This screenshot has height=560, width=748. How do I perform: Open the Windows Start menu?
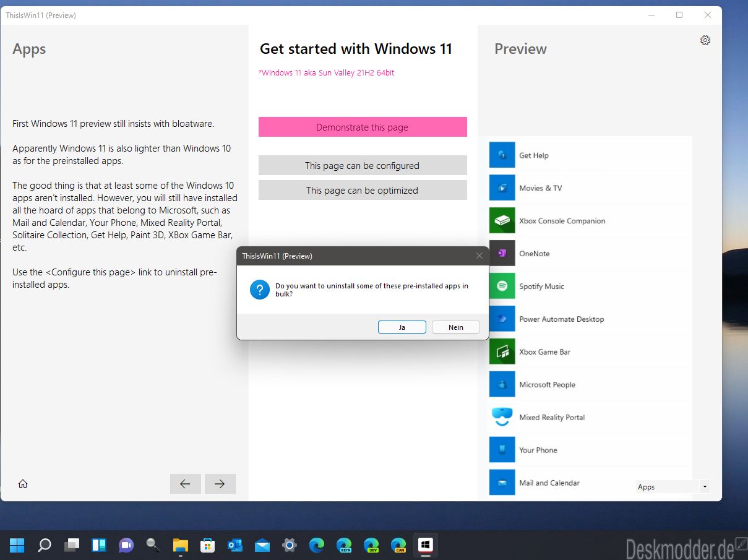(x=17, y=545)
